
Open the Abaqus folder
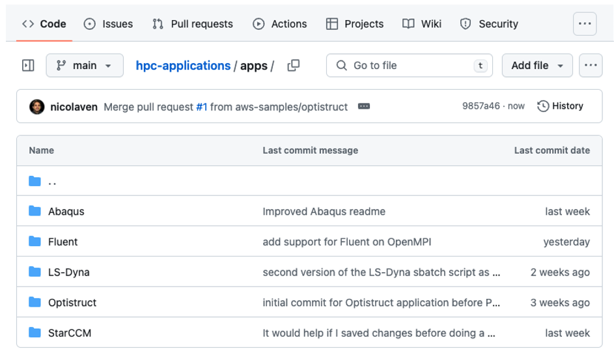pos(66,212)
